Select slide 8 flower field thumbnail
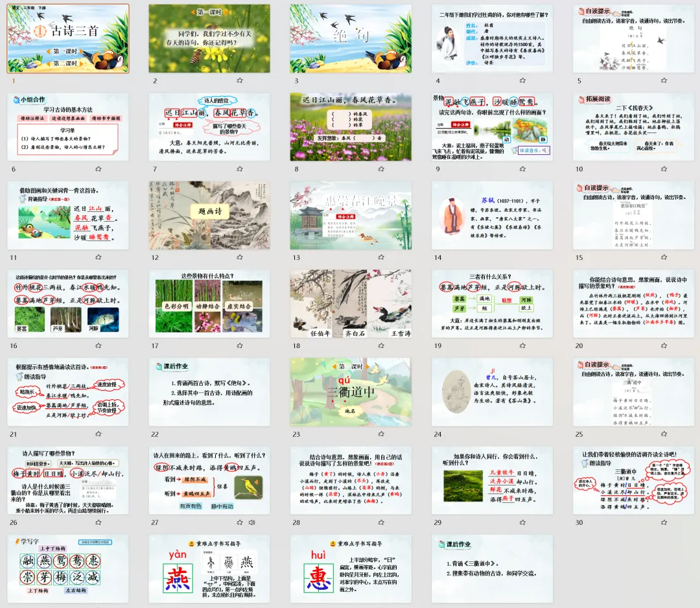This screenshot has height=608, width=700. 351,127
